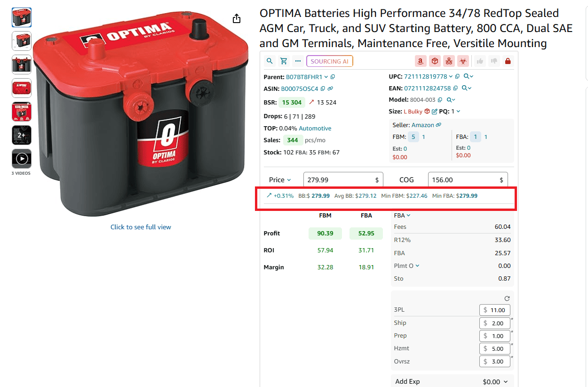
Task: Open the shopping cart icon
Action: point(283,61)
